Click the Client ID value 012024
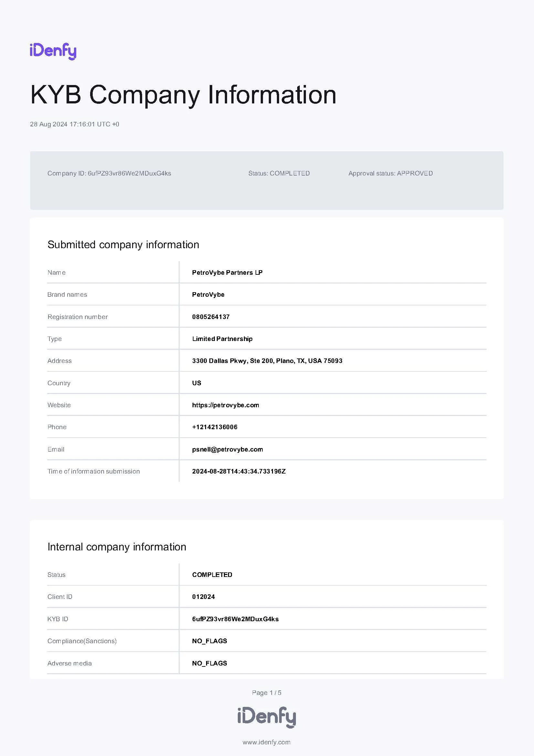 click(x=203, y=597)
